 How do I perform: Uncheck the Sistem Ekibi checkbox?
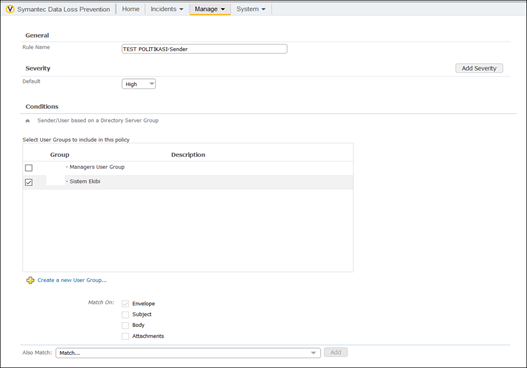point(29,182)
